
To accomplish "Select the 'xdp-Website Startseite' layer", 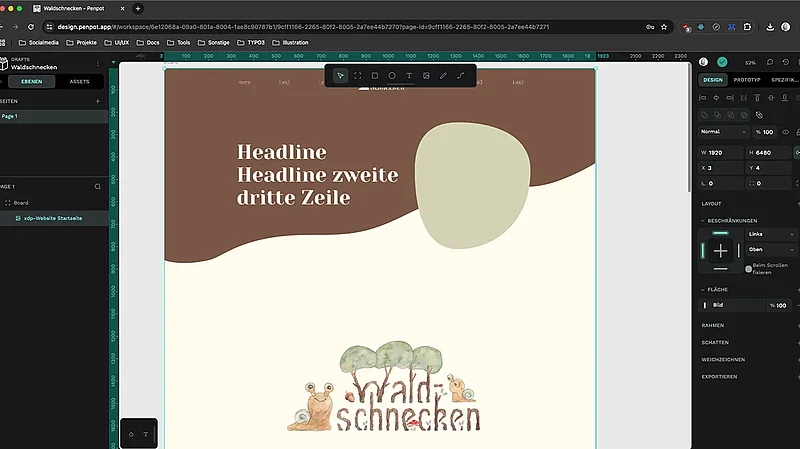I will click(56, 217).
